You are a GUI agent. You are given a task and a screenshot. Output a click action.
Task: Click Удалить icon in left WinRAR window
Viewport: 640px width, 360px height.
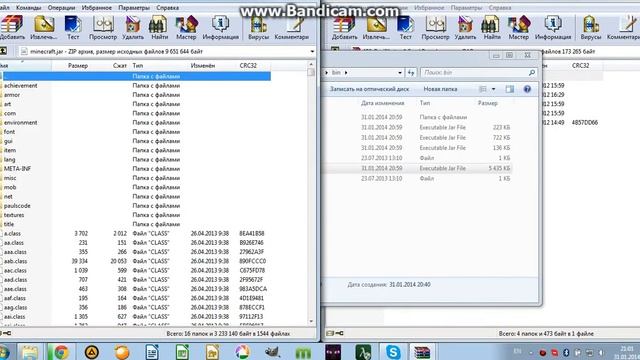[x=133, y=24]
